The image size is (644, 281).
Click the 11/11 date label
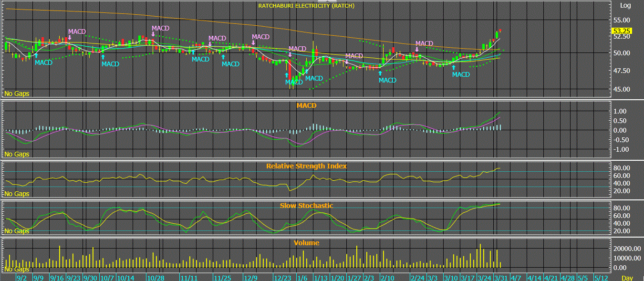pyautogui.click(x=189, y=278)
